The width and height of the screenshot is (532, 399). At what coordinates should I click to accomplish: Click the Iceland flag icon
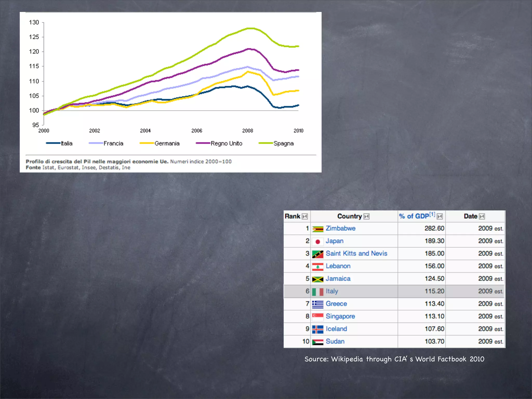tap(317, 329)
